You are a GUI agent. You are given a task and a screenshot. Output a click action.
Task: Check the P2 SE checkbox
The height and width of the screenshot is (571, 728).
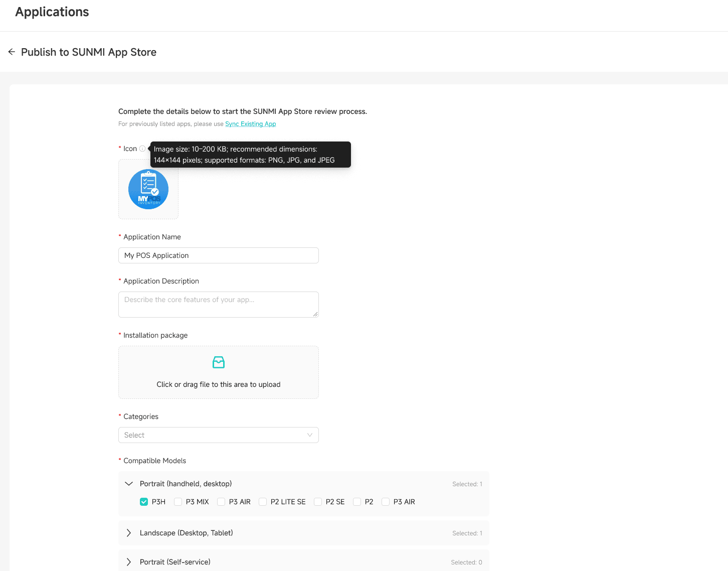pos(318,502)
